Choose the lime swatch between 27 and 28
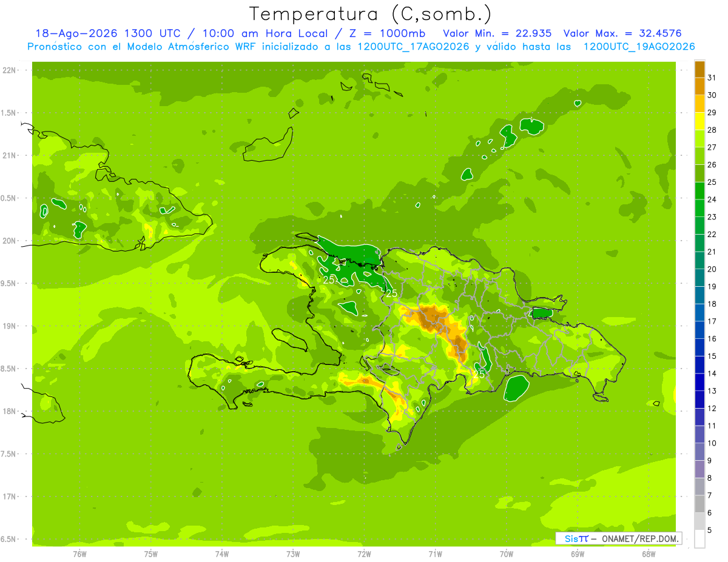This screenshot has height=562, width=728. pos(699,139)
